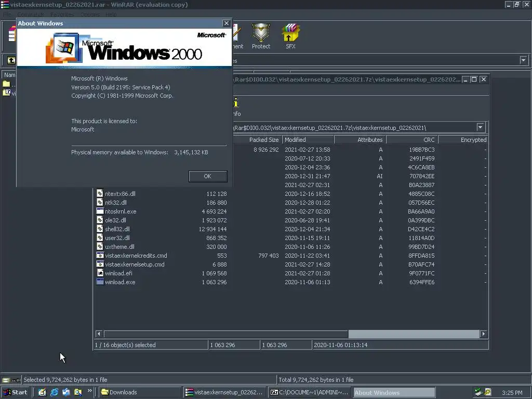The height and width of the screenshot is (399, 532).
Task: Open the File menu in WinRAR
Action: [x=7, y=15]
